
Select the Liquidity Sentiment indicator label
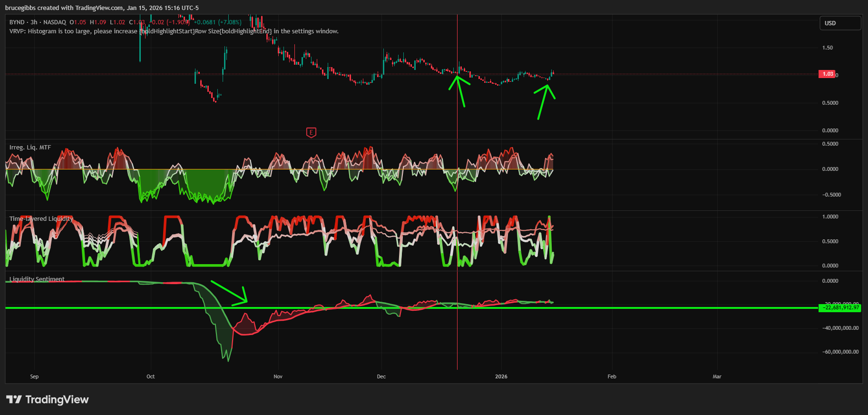click(37, 279)
